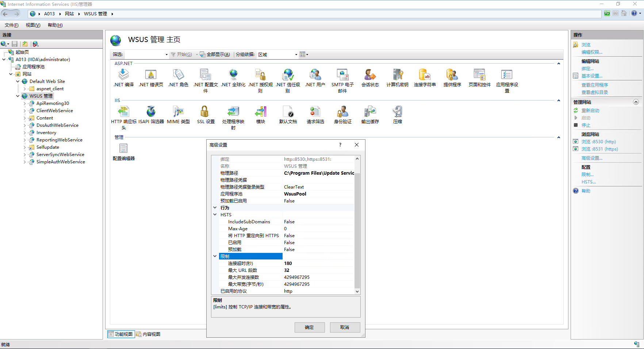Open the 高级设置 dialog help button
The width and height of the screenshot is (644, 349).
[340, 145]
